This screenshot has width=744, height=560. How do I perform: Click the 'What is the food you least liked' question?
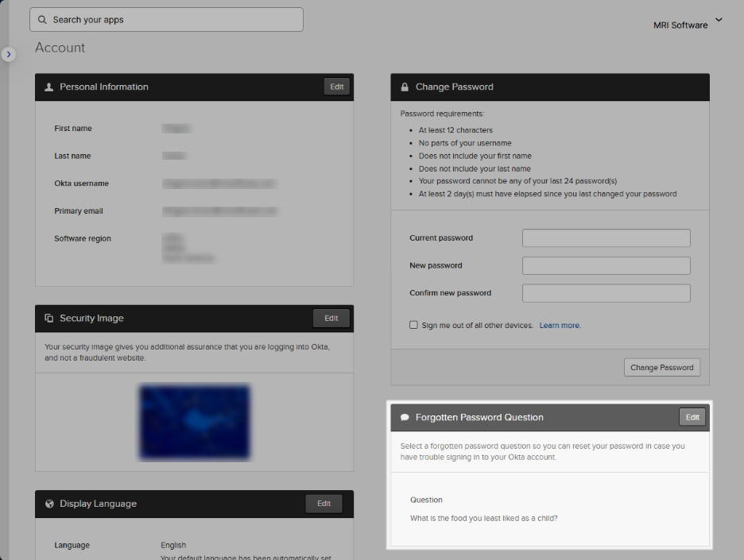coord(483,518)
